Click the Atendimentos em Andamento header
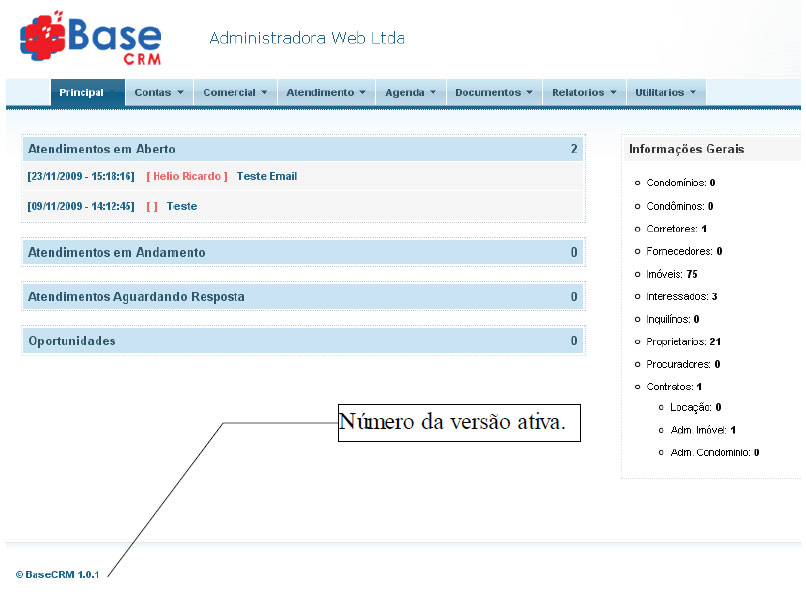Screen dimensions: 806x592 click(117, 252)
